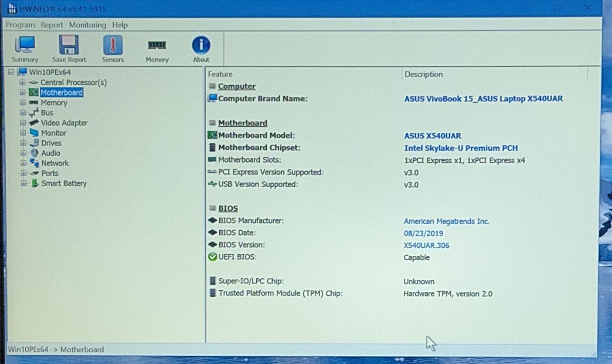Click the ASUS VivoBook 15 brand name value
Screen dimensions: 612x364
pyautogui.click(x=483, y=99)
